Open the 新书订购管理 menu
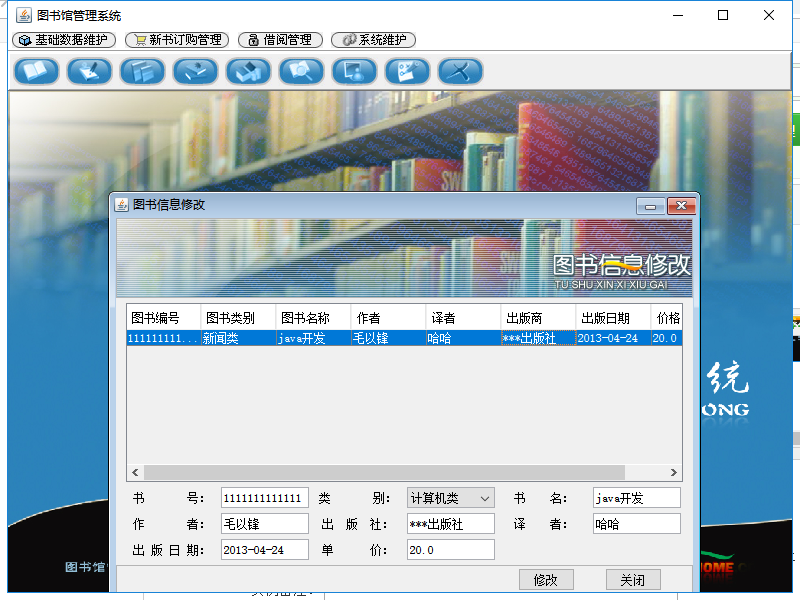The height and width of the screenshot is (600, 800). (177, 40)
